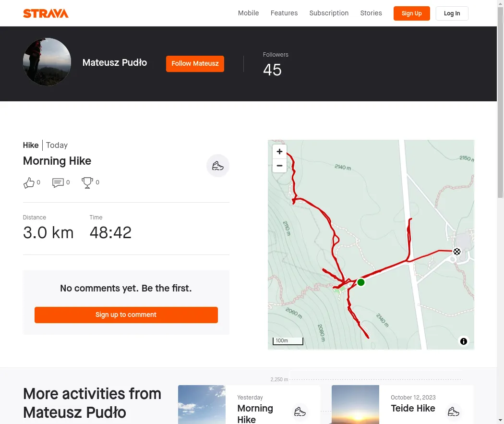Follow Mateusz with the orange button
The image size is (504, 424).
[195, 63]
